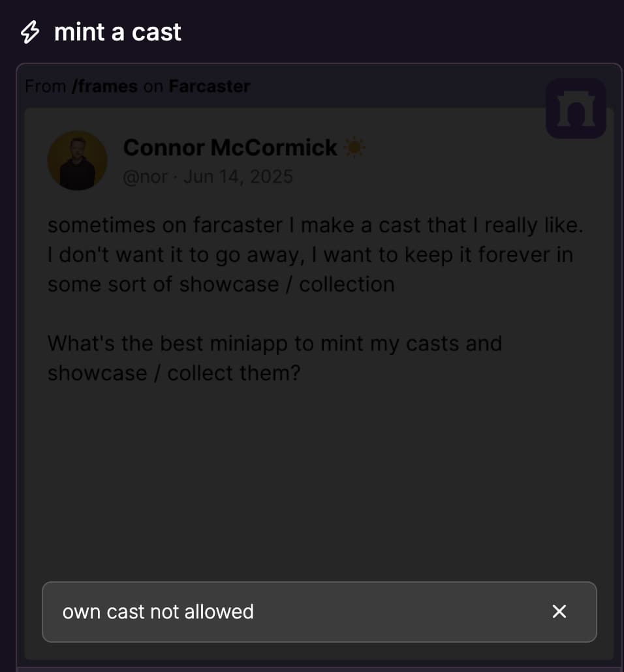Dismiss the toast with the X icon
The image size is (624, 672).
(559, 611)
